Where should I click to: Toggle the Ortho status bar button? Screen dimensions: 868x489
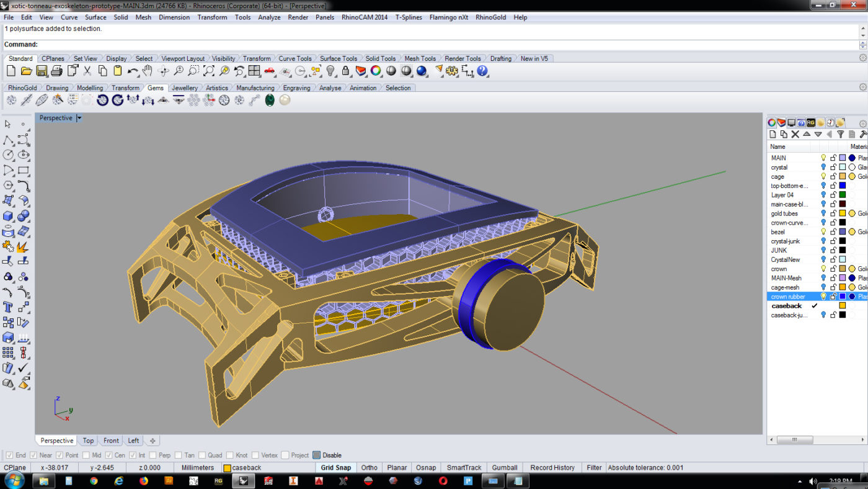point(369,468)
